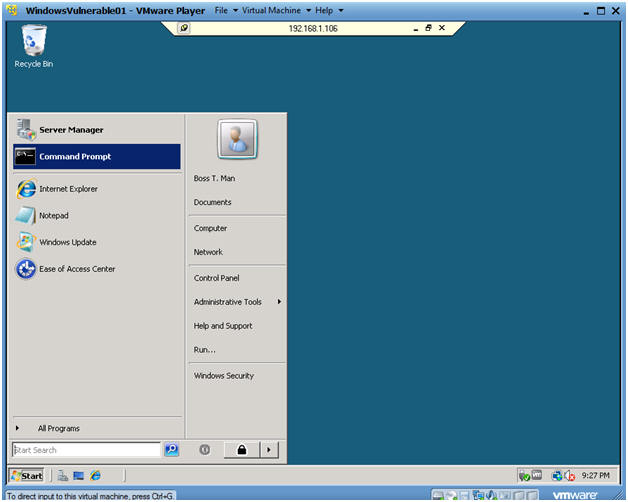The height and width of the screenshot is (502, 628).
Task: Click VMware network adapter status icon
Action: point(478,496)
